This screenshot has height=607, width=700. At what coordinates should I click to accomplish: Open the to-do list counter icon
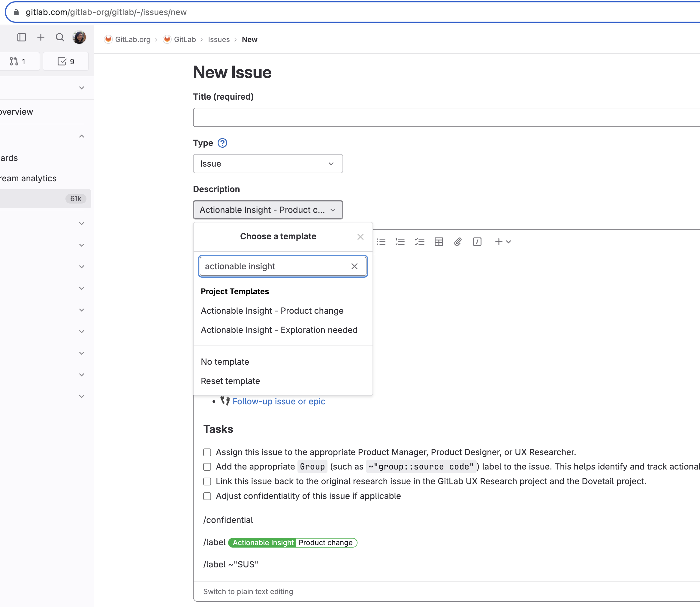(x=66, y=61)
